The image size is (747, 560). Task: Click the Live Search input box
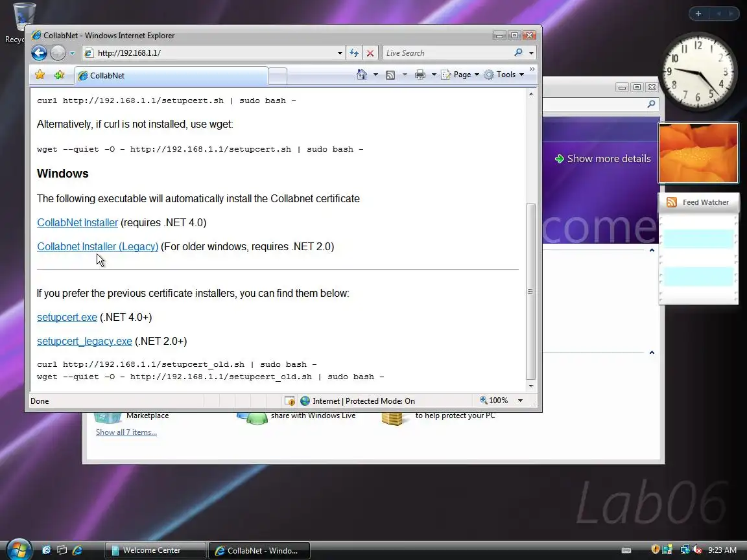pos(448,53)
